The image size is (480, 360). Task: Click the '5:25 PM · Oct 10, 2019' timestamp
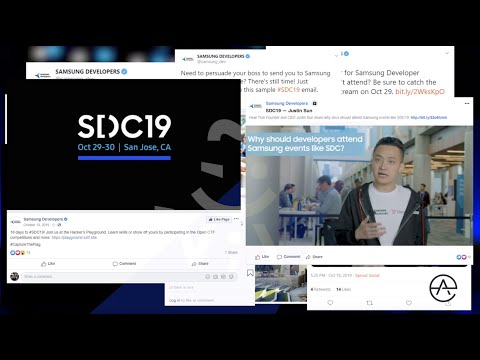331,275
